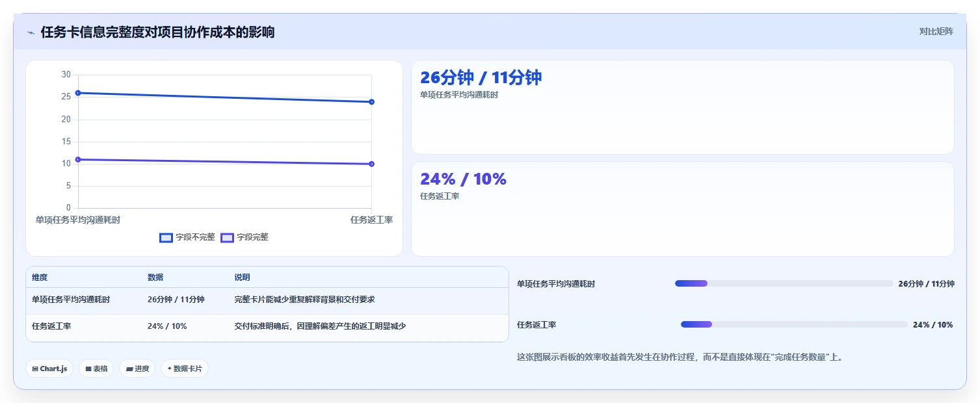Click the lightning icon beside the title

pos(31,32)
